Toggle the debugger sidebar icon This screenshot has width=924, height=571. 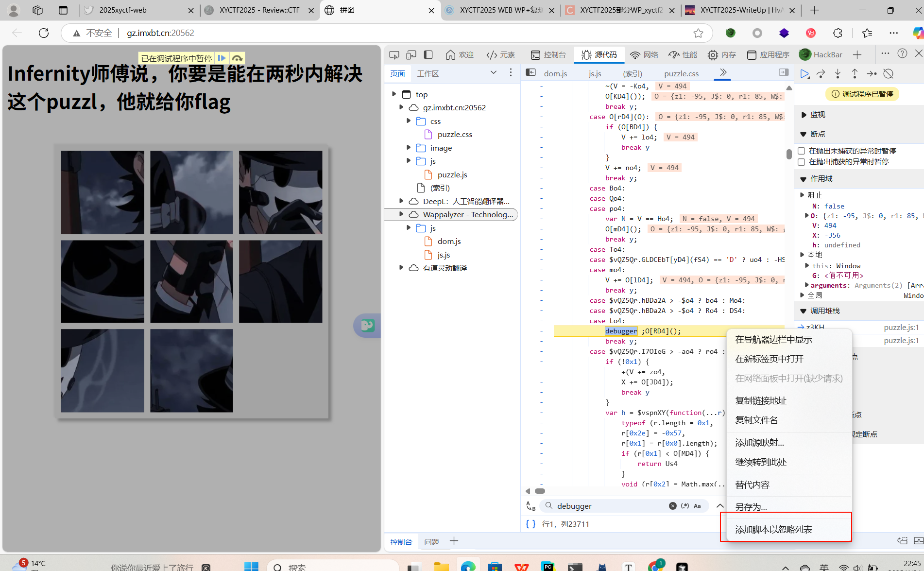click(784, 72)
